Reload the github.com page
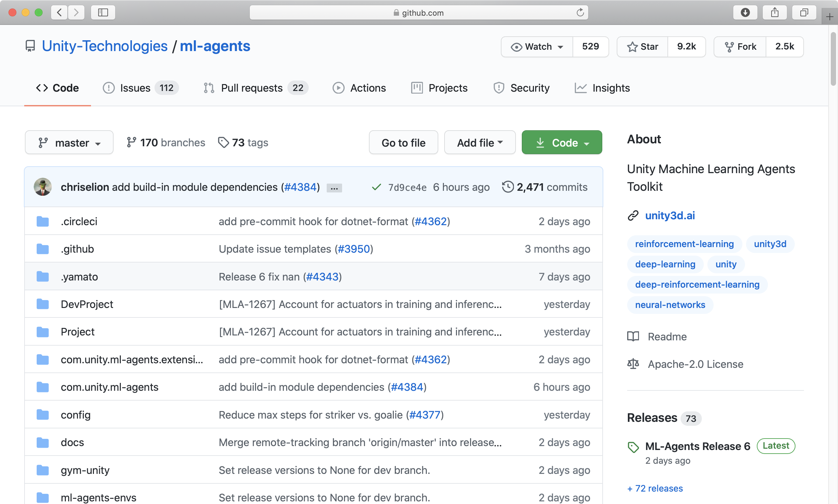 [x=580, y=12]
